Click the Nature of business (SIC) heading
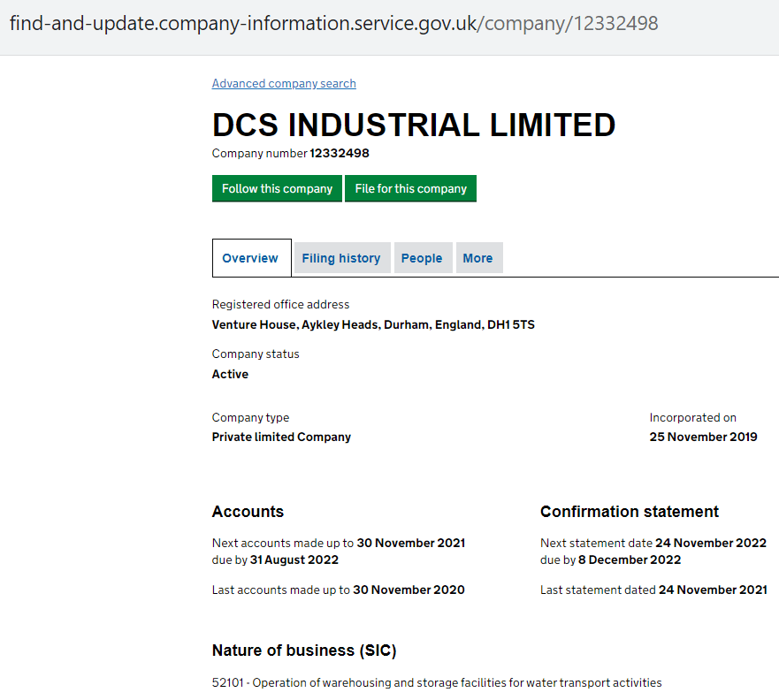Screen dimensions: 779x700 tap(304, 651)
